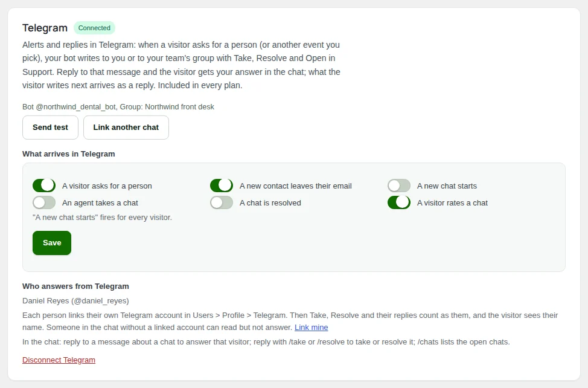Disable the 'A visitor asks for a person' switch
588x388 pixels.
[44, 186]
